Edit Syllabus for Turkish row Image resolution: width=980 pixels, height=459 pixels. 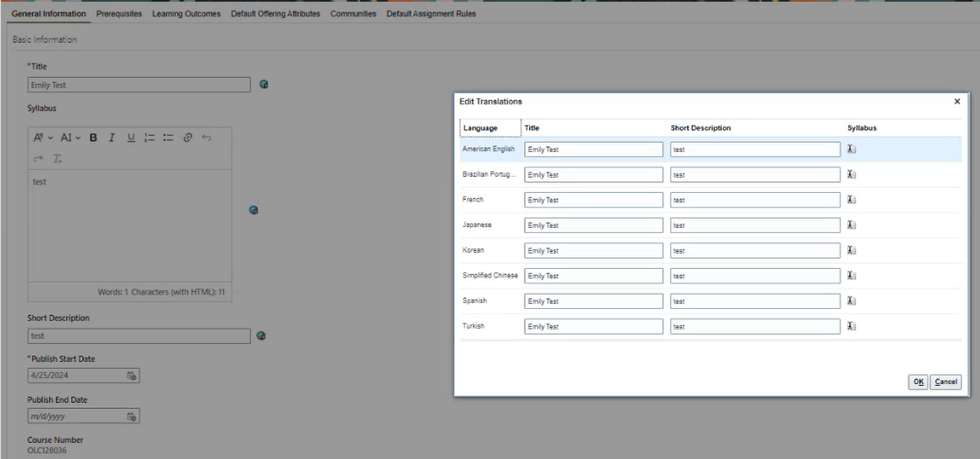point(851,327)
